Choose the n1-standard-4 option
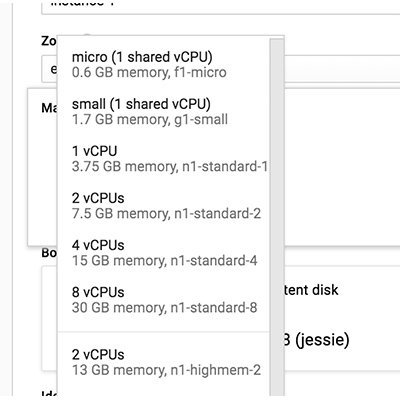 [163, 253]
